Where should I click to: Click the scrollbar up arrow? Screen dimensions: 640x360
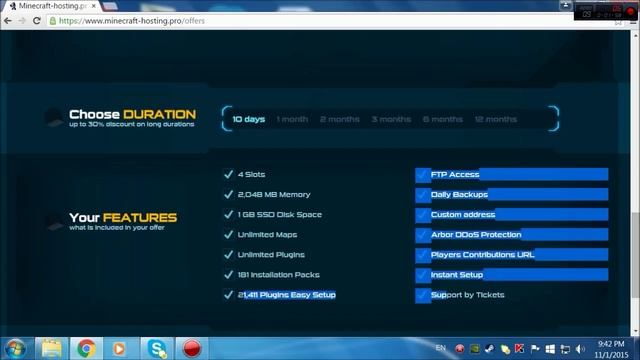(635, 36)
